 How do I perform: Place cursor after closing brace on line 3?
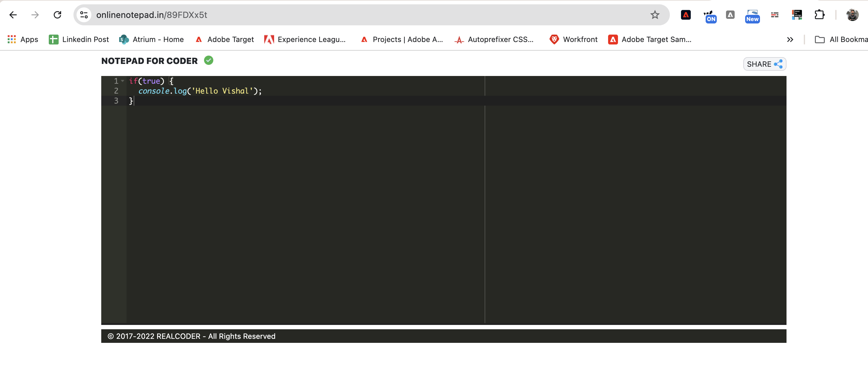(x=134, y=101)
